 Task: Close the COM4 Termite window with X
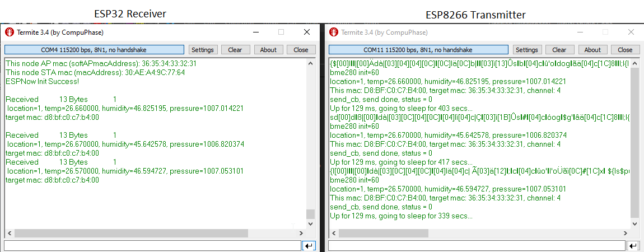pos(307,32)
